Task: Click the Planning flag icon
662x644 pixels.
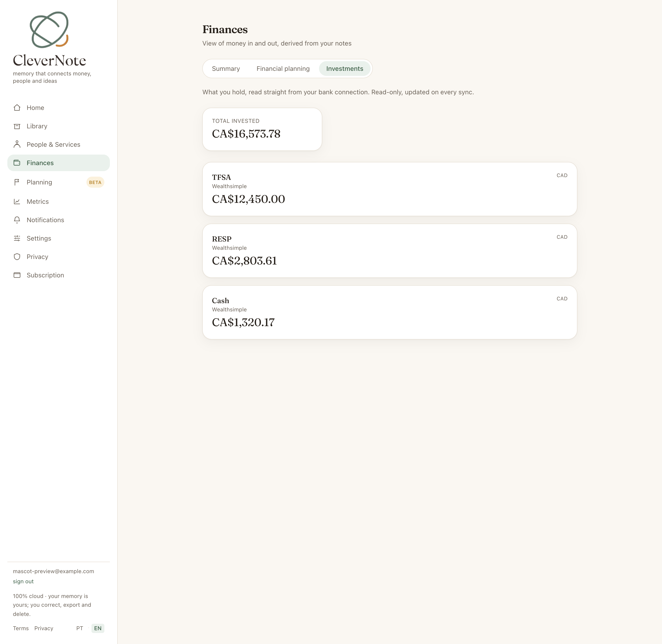Action: [x=17, y=182]
